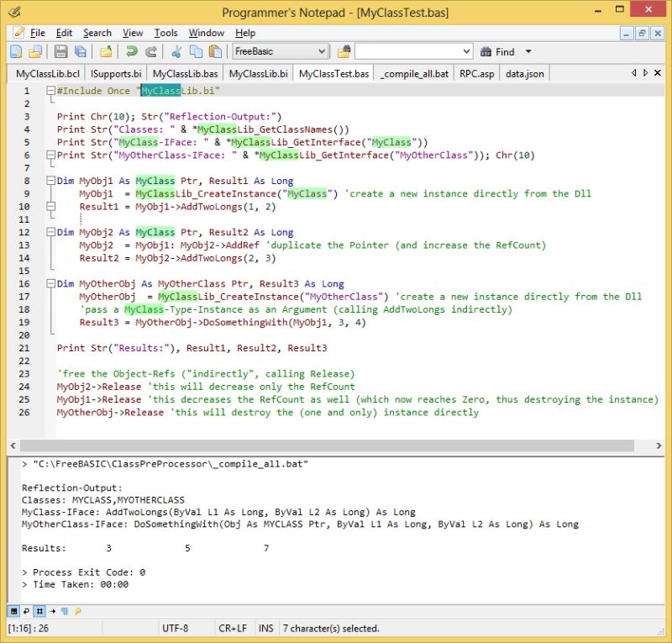Switch to the MyClassLib.bas tab
Viewport: 672px width, 643px height.
[185, 74]
